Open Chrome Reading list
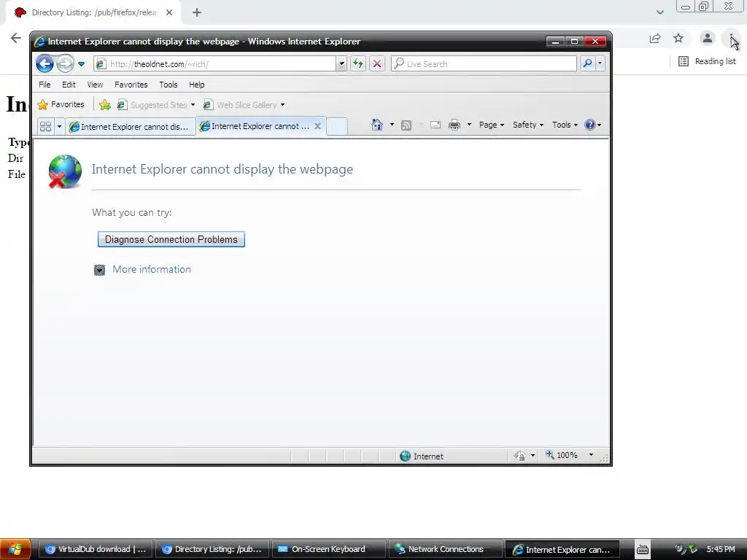Screen dimensions: 747x560 [x=707, y=61]
